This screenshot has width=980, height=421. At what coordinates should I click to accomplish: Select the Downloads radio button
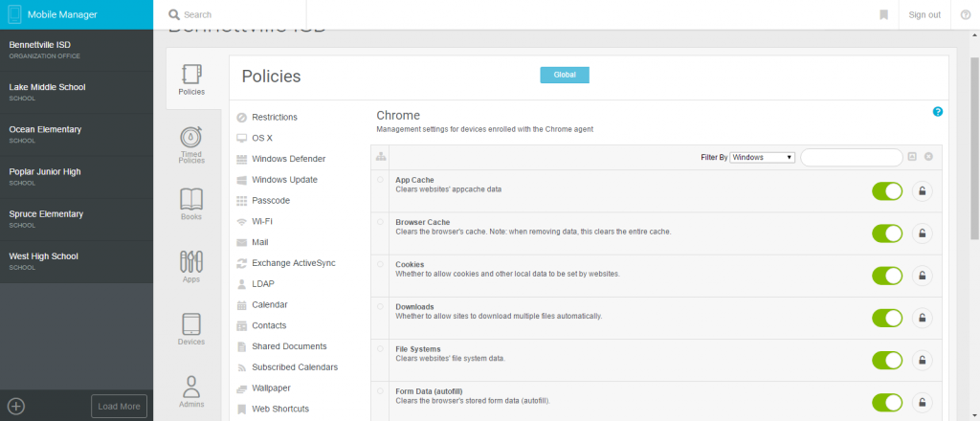point(380,307)
